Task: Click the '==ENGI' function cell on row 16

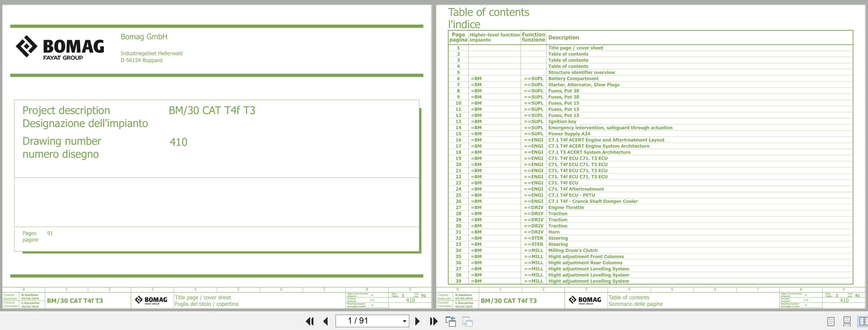Action: point(533,140)
